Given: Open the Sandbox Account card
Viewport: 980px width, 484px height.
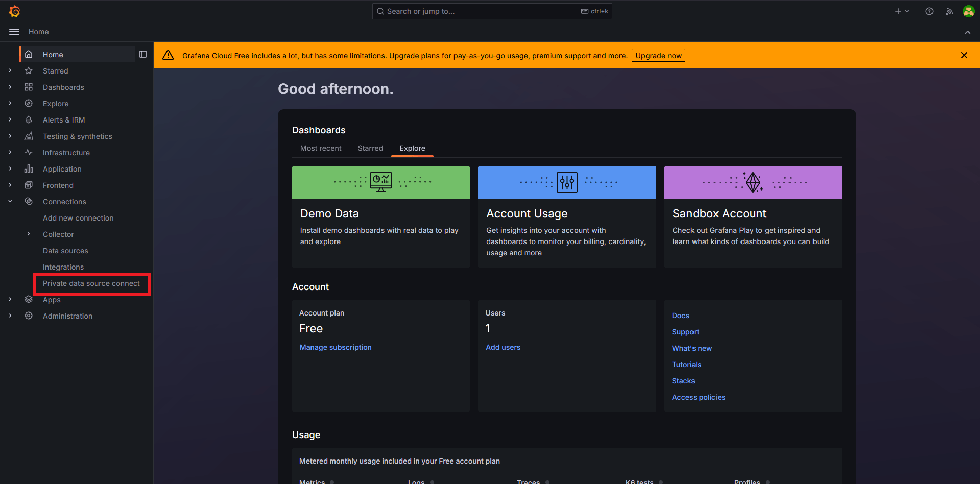Looking at the screenshot, I should [753, 216].
